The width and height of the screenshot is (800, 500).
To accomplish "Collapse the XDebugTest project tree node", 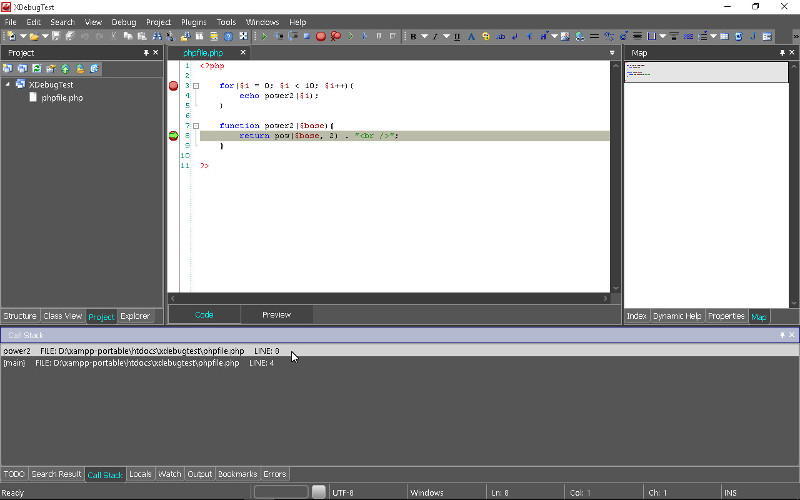I will [x=8, y=84].
